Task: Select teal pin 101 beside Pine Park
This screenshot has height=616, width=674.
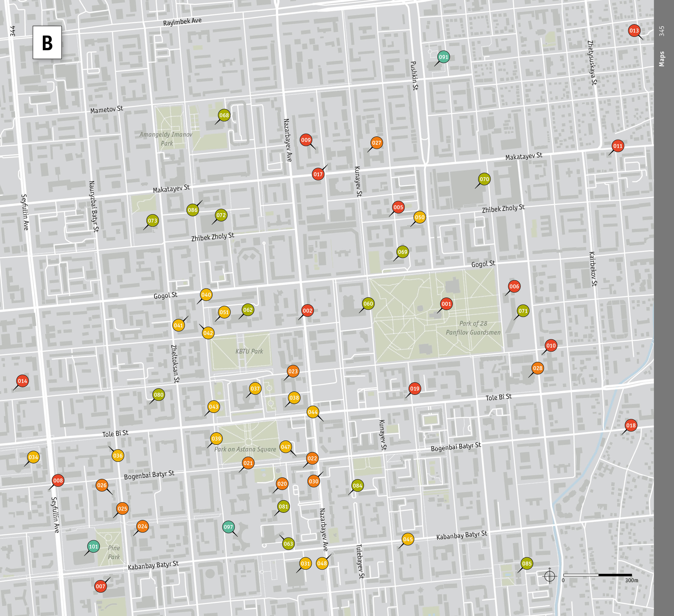Action: pyautogui.click(x=94, y=547)
